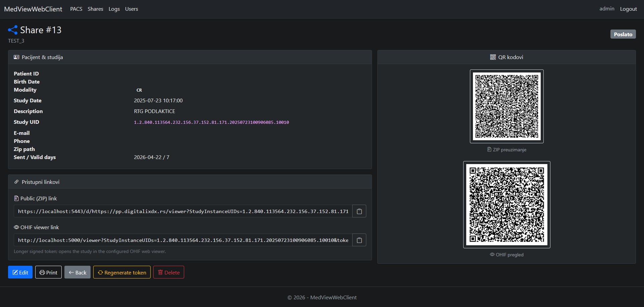Click the CR modality badge
This screenshot has width=644, height=307.
tap(139, 90)
